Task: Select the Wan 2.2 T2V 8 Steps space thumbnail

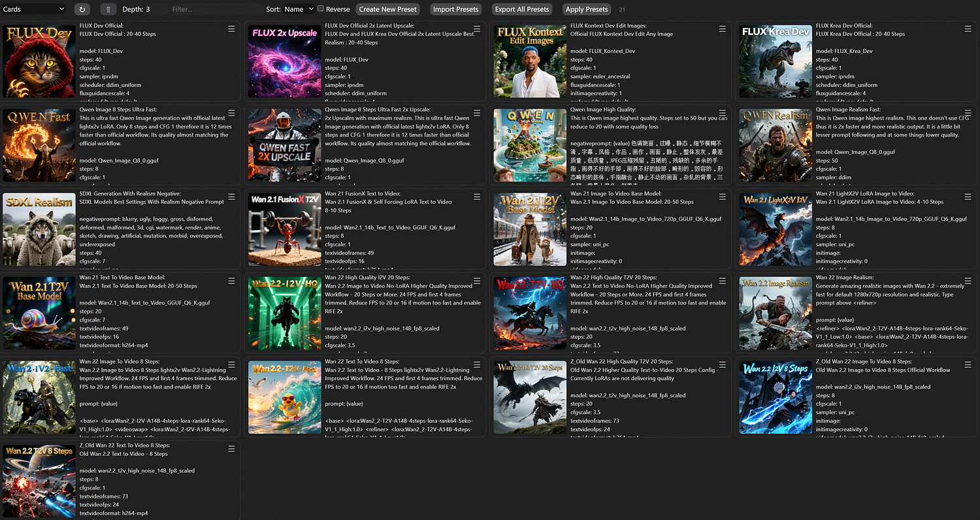Action: pyautogui.click(x=39, y=481)
